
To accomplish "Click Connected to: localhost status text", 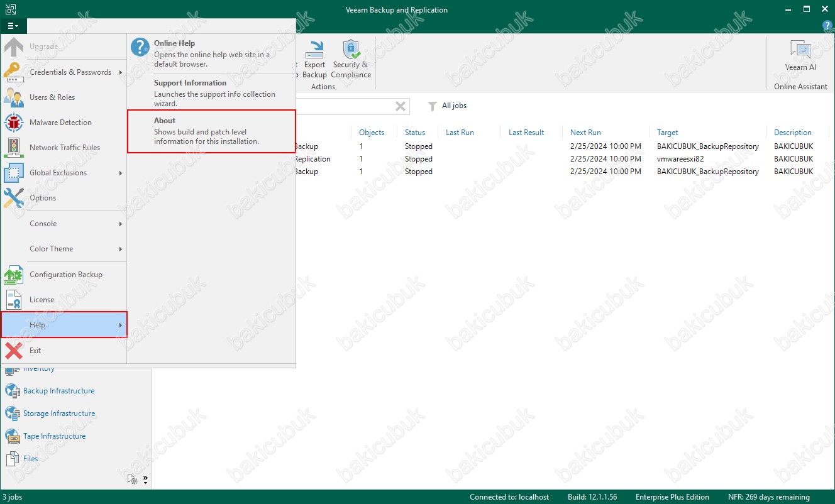I will pos(509,497).
